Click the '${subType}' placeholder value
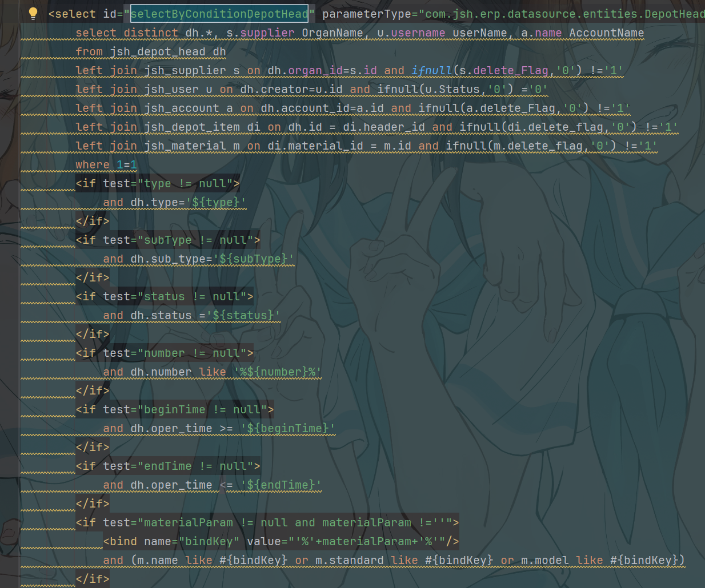The width and height of the screenshot is (705, 588). click(x=254, y=259)
